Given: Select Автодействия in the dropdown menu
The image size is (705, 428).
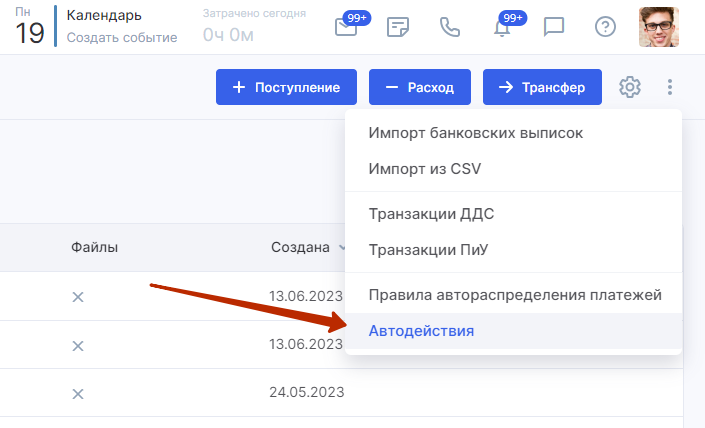Looking at the screenshot, I should pos(421,331).
